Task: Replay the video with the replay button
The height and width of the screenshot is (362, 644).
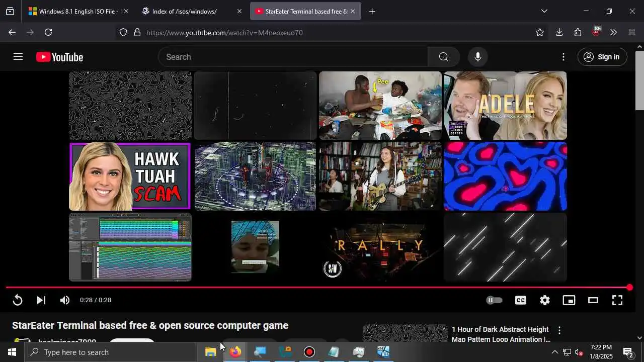Action: (18, 300)
